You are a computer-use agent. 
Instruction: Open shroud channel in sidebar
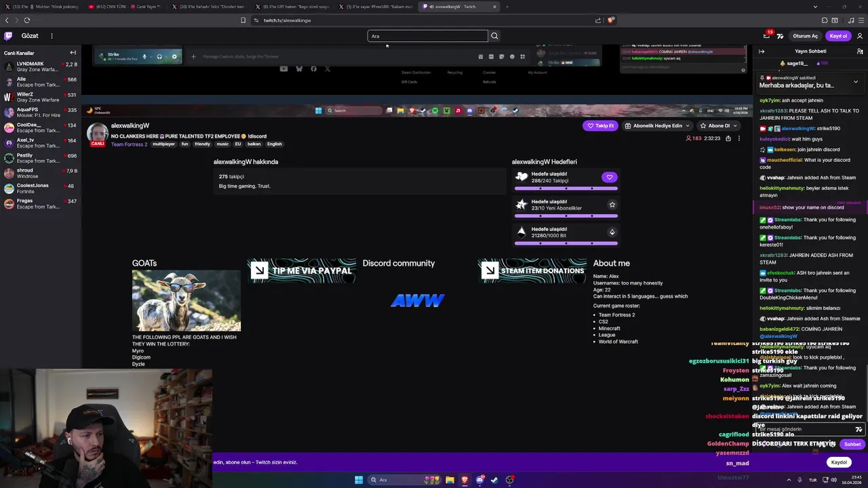click(x=41, y=173)
